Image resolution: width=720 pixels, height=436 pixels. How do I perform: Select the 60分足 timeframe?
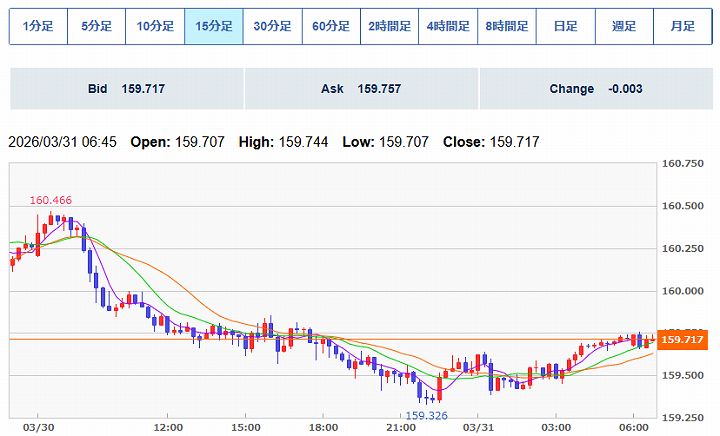pyautogui.click(x=331, y=27)
